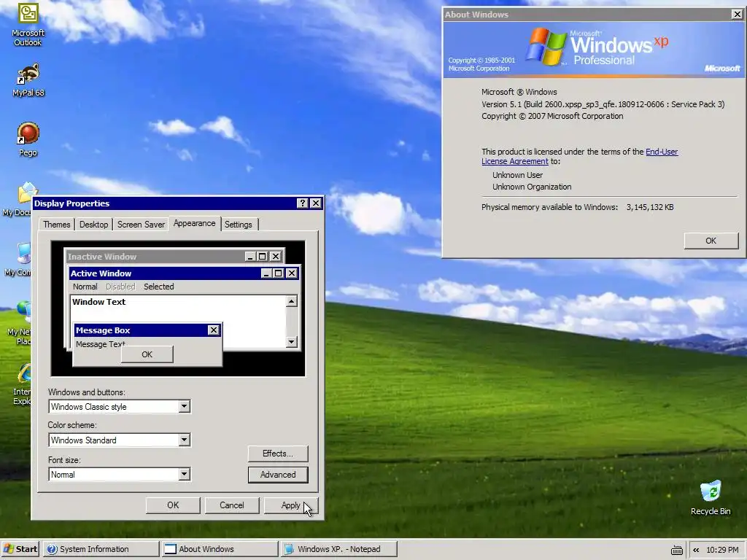Switch to the Appearance tab
This screenshot has width=747, height=560.
tap(194, 223)
